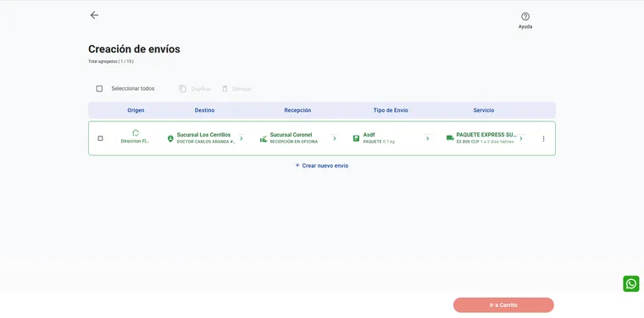
Task: Click the Duplicar copy icon
Action: click(x=183, y=89)
